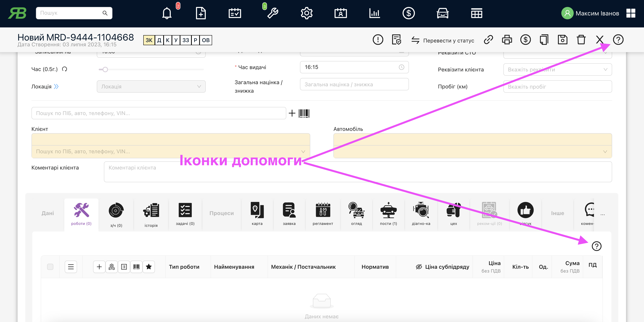Click Перевести у статус button
Image resolution: width=644 pixels, height=322 pixels.
(x=443, y=40)
